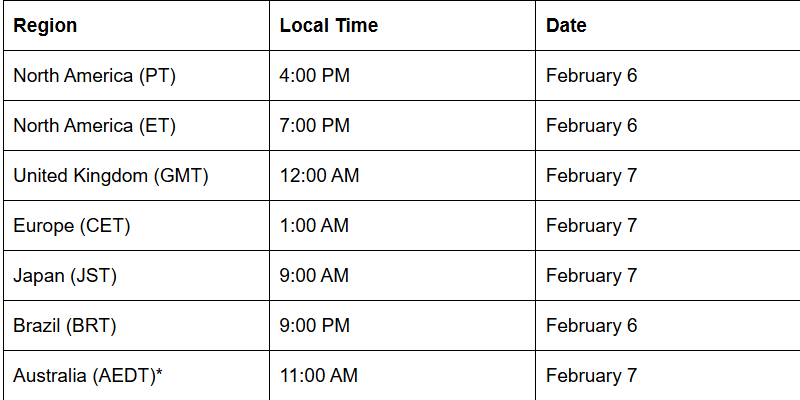Click the Region column header
Viewport: 800px width, 400px height.
click(45, 26)
